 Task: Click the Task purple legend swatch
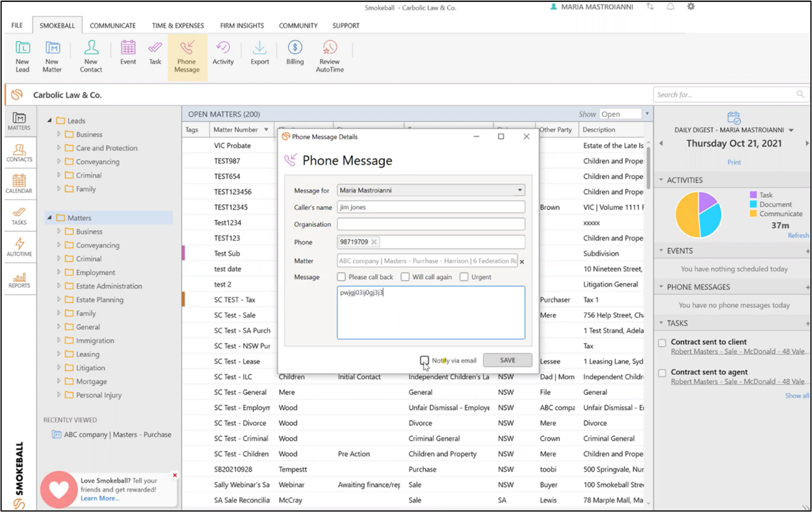(x=753, y=194)
